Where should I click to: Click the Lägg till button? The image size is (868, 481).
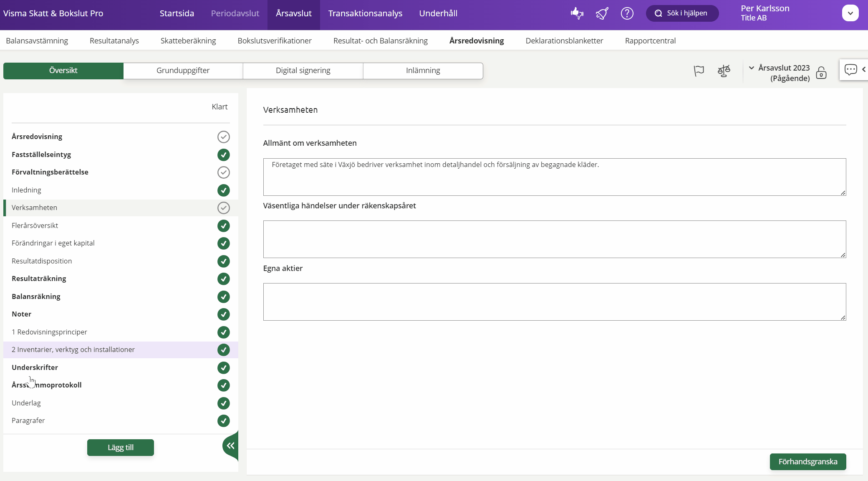[x=120, y=447]
